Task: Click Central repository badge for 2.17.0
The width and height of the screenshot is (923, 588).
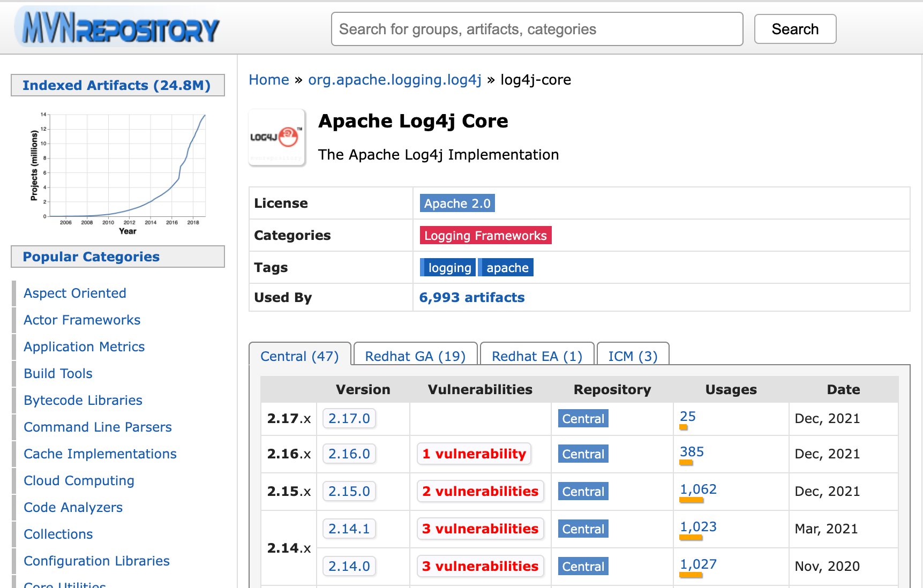Action: [583, 419]
